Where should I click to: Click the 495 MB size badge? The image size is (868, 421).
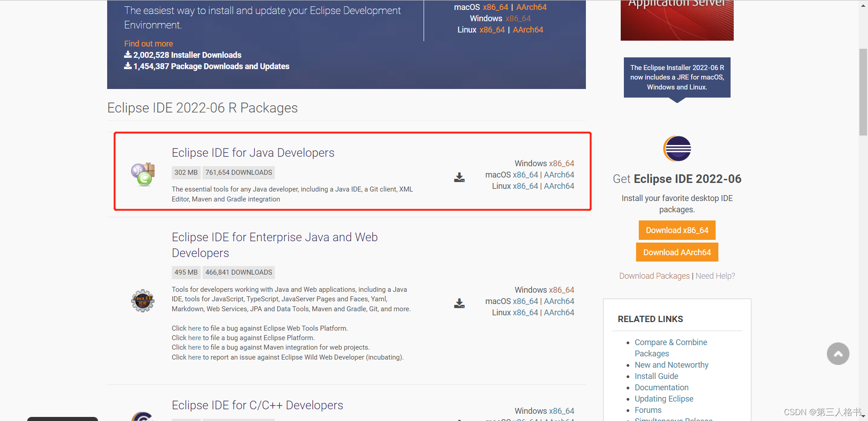point(186,272)
